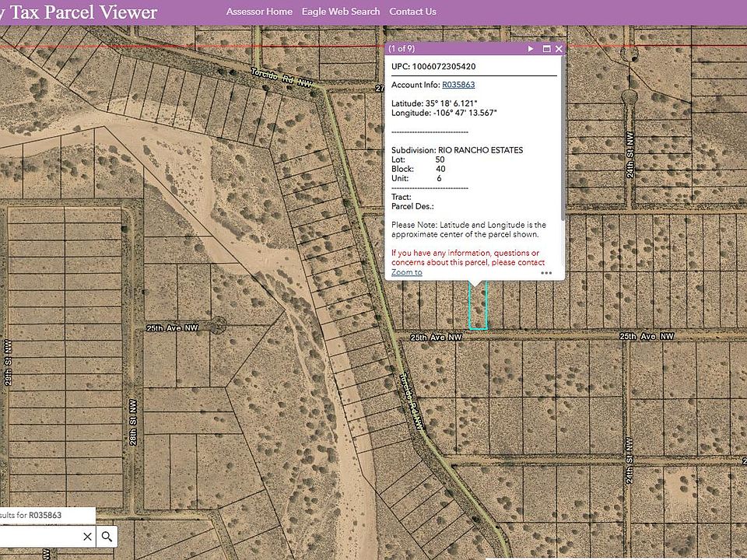Screen dimensions: 747x560
Task: Close the parcel info popup
Action: 559,48
